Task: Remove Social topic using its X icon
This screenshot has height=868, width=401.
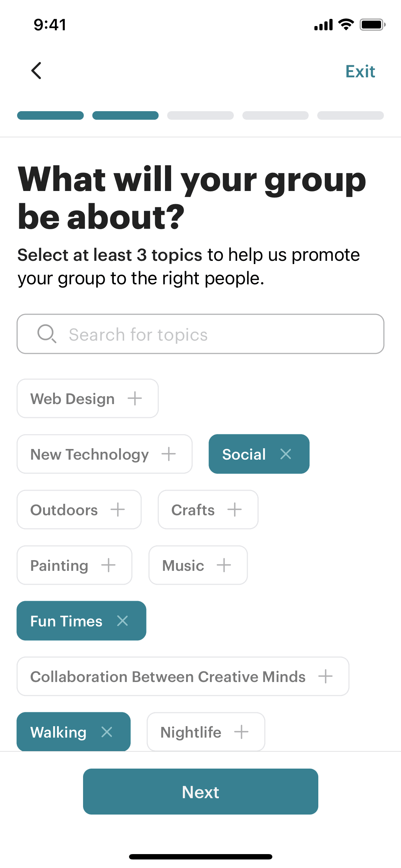Action: 286,454
